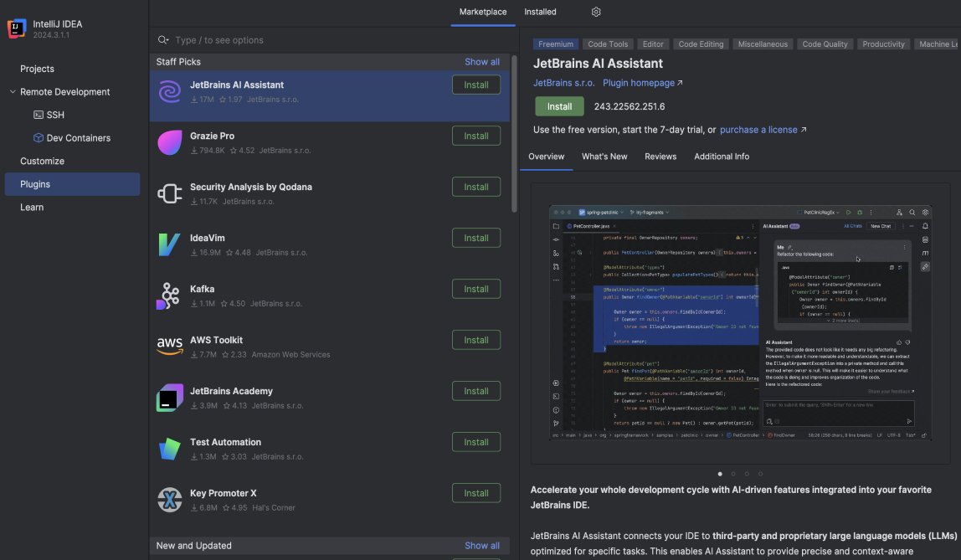The width and height of the screenshot is (961, 560).
Task: Click the plugin list scrollbar
Action: [514, 134]
